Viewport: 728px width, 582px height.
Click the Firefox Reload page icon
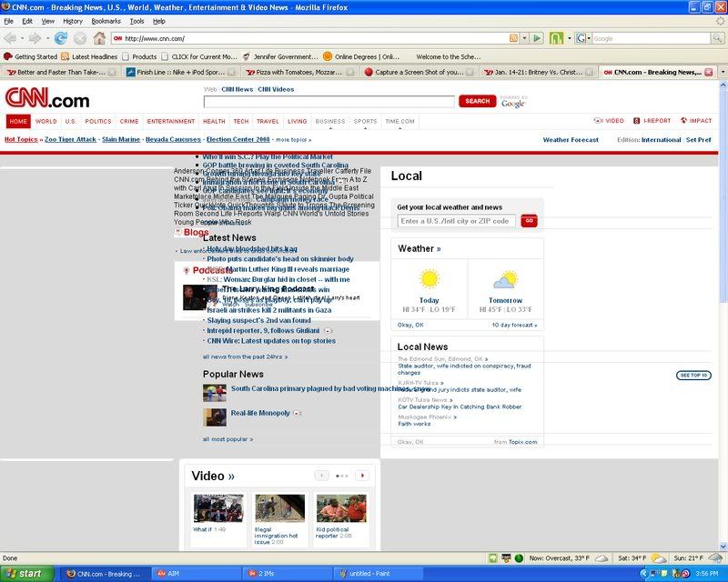click(61, 38)
